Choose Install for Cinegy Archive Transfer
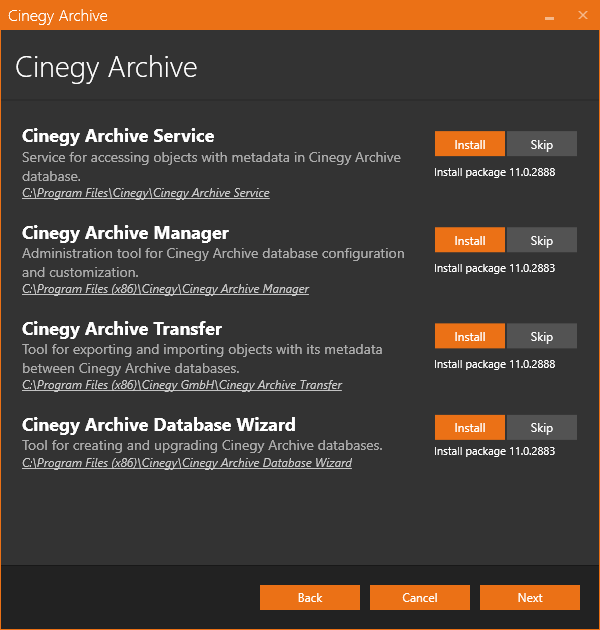600x630 pixels. (x=469, y=336)
